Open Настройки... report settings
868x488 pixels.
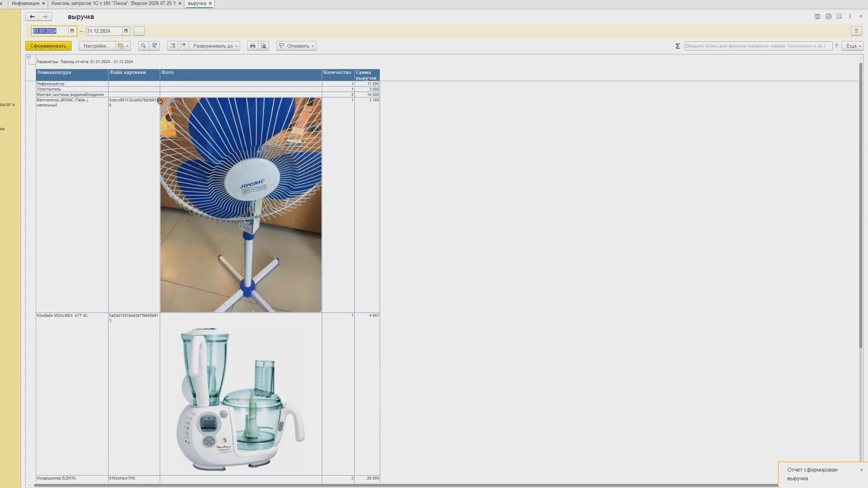click(96, 46)
